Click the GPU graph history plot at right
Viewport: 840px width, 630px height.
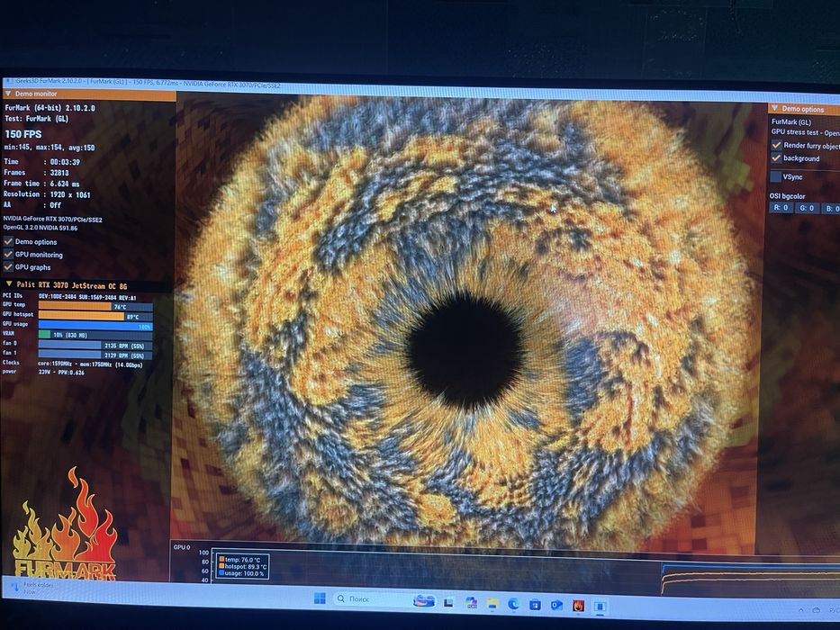tap(750, 578)
